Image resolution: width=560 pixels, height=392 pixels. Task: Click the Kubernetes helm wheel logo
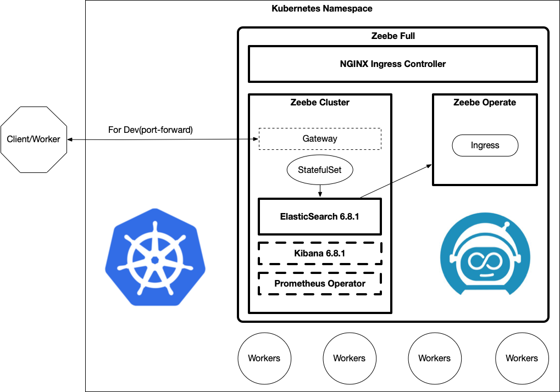pyautogui.click(x=155, y=257)
